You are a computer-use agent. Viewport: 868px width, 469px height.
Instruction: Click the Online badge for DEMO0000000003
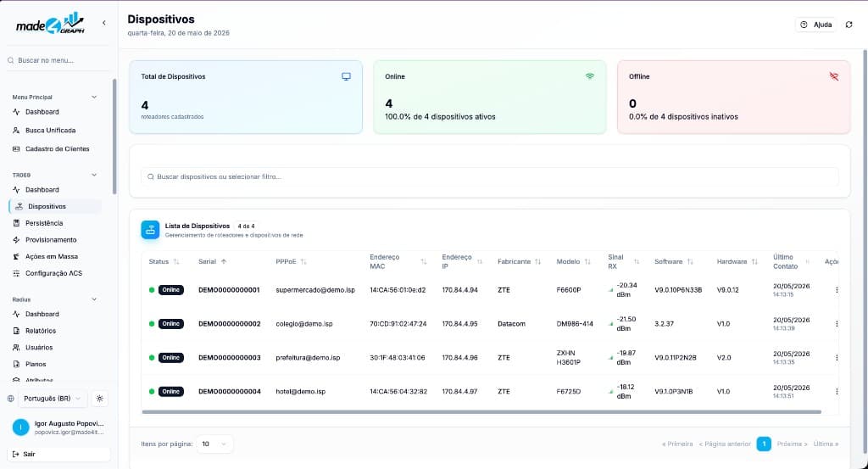pyautogui.click(x=170, y=358)
